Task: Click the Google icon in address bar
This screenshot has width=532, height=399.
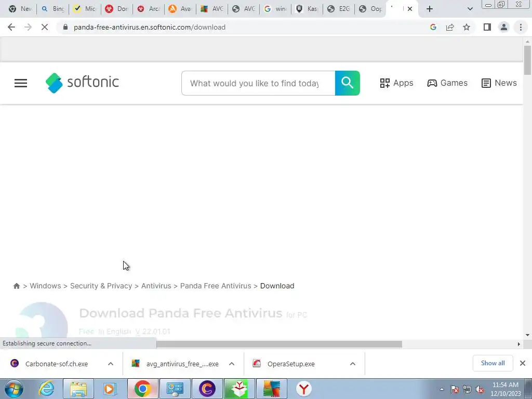Action: (x=433, y=27)
